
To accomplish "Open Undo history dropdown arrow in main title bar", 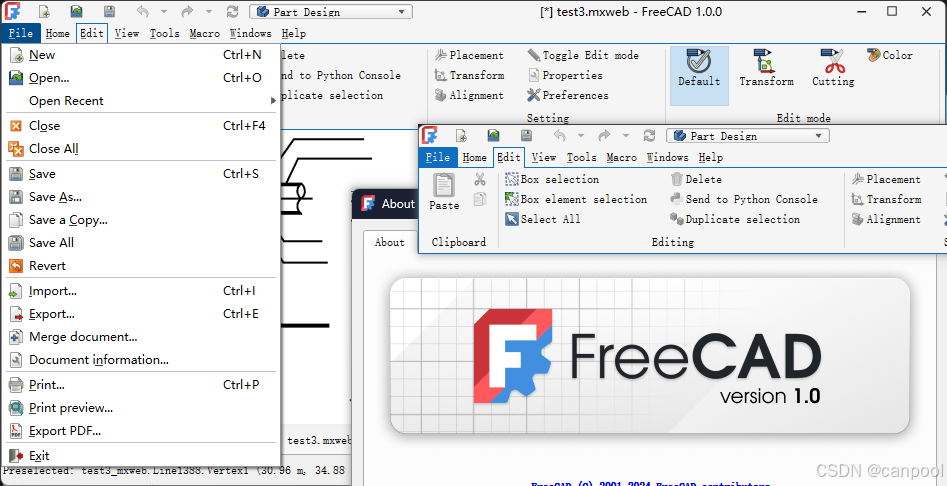I will point(164,11).
